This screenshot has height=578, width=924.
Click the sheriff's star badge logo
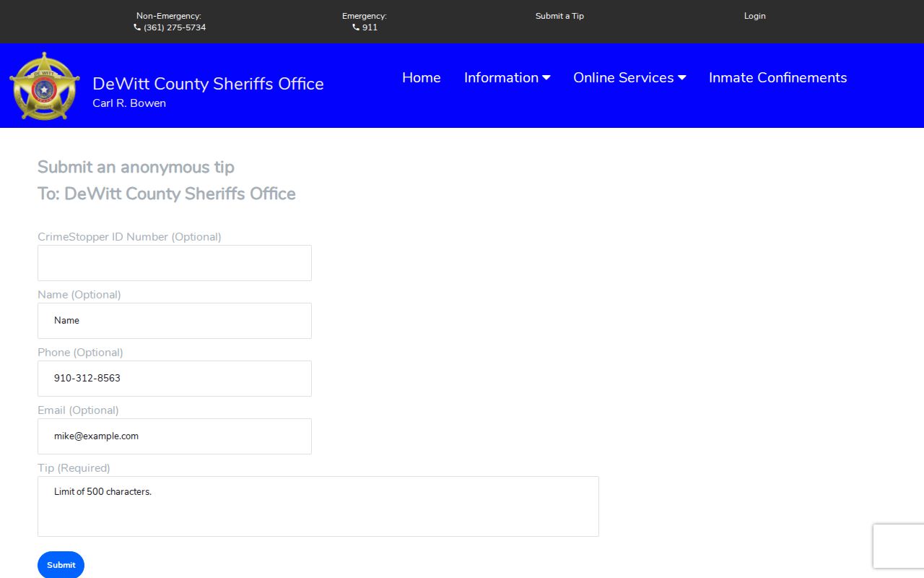pyautogui.click(x=45, y=86)
